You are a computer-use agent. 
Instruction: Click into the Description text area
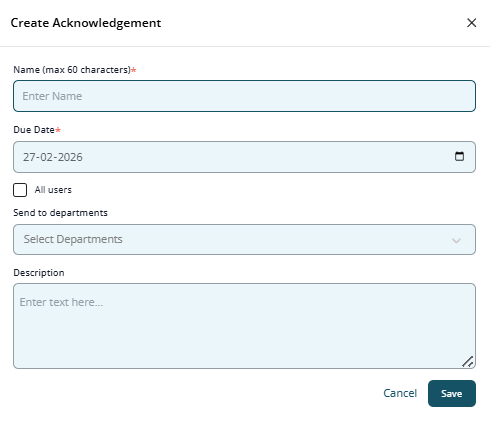(244, 326)
